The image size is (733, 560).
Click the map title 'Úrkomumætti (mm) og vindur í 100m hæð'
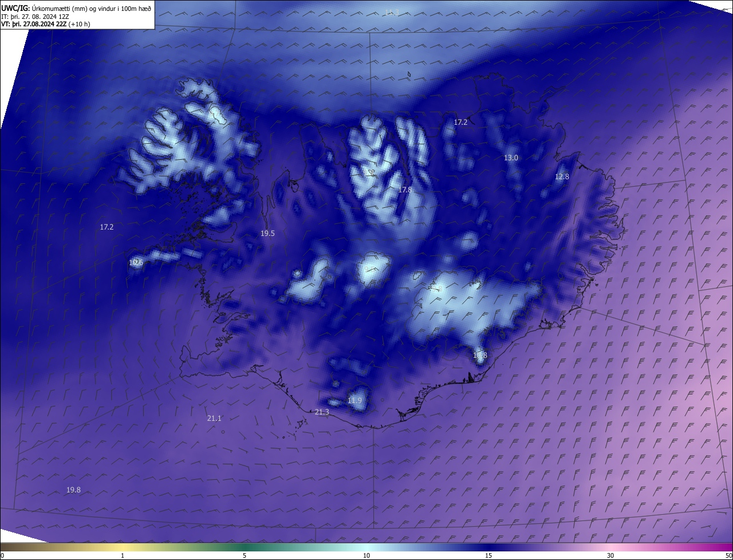tap(91, 8)
